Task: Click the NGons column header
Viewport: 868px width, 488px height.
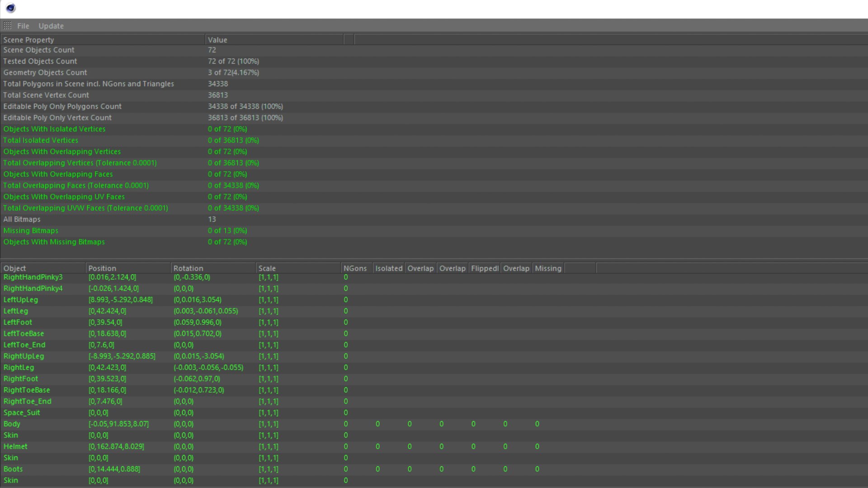Action: tap(356, 268)
